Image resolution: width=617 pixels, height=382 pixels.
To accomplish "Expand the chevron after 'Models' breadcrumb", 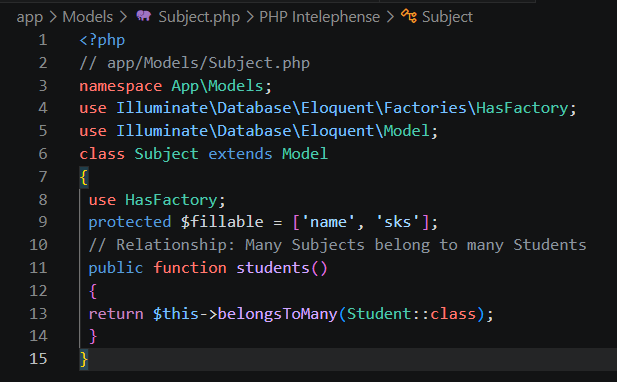I will [123, 17].
